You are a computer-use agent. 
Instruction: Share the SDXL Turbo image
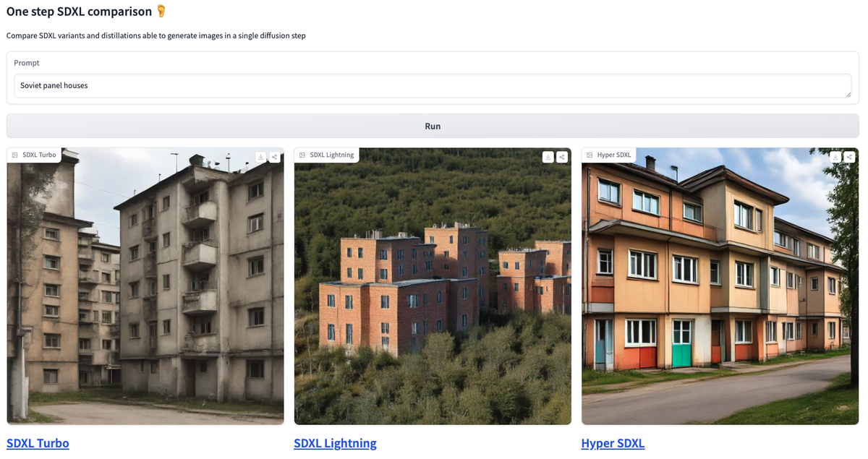tap(275, 157)
